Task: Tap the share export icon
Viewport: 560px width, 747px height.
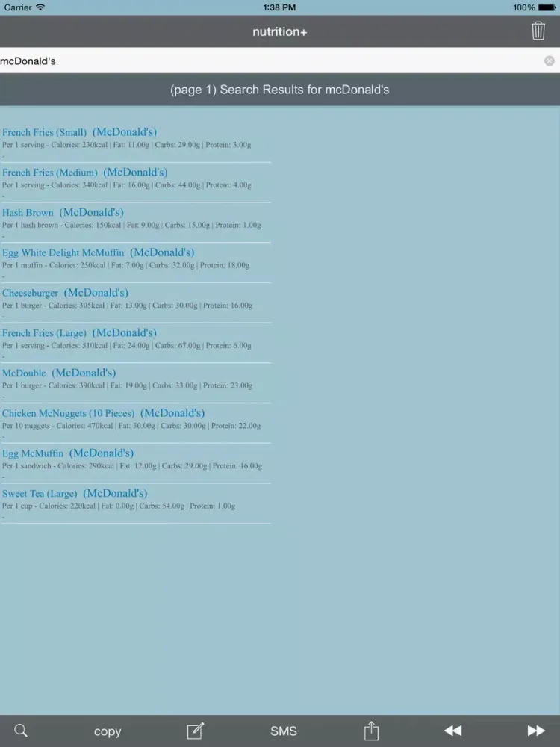Action: (371, 731)
